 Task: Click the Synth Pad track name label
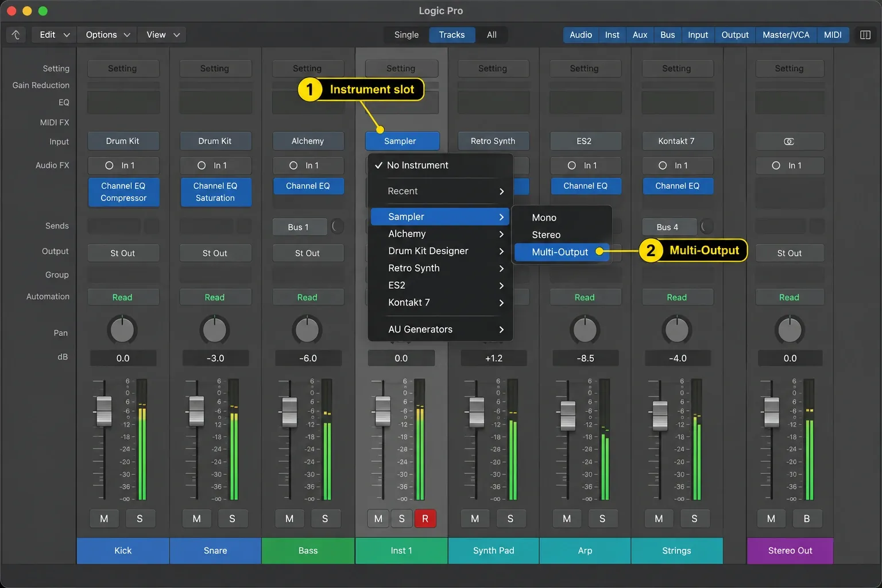pos(493,551)
